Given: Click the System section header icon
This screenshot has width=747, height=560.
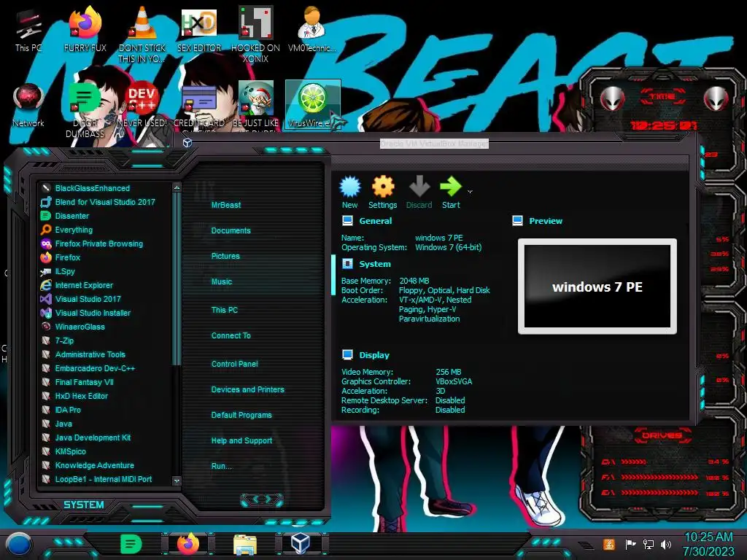Looking at the screenshot, I should 347,264.
